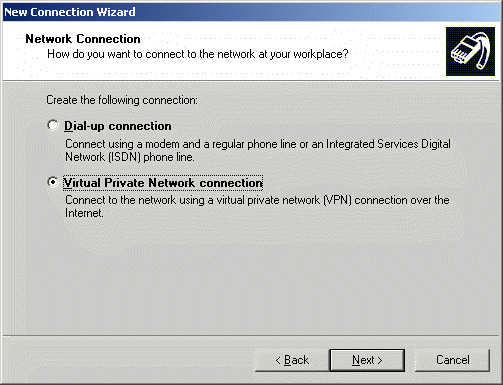Click the word 'Internet.' in VPN description
This screenshot has width=503, height=385.
coord(84,213)
